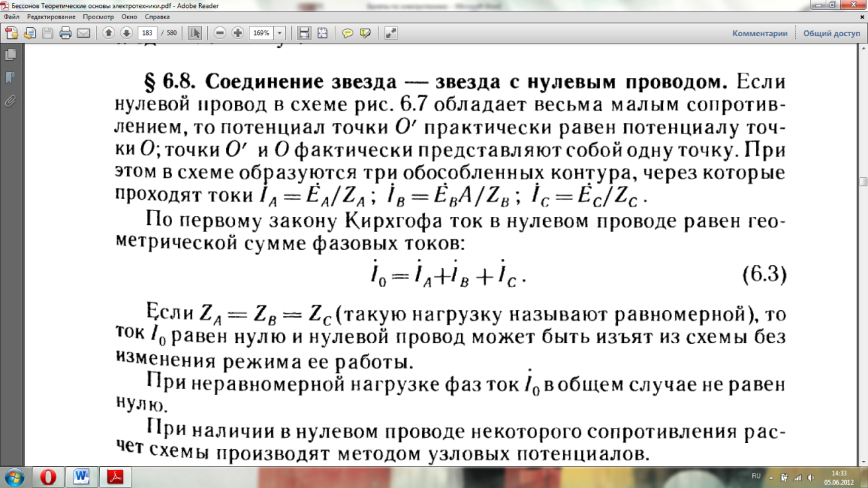The width and height of the screenshot is (868, 488).
Task: Click the convert file toolbar icon with arrow
Action: click(30, 33)
